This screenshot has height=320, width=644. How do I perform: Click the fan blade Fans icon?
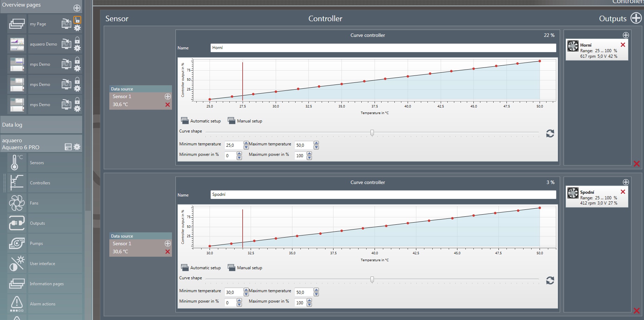coord(17,203)
